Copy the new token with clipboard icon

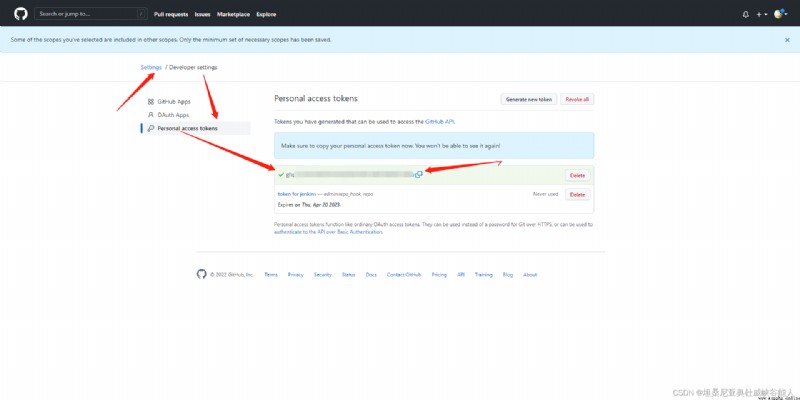coord(419,174)
